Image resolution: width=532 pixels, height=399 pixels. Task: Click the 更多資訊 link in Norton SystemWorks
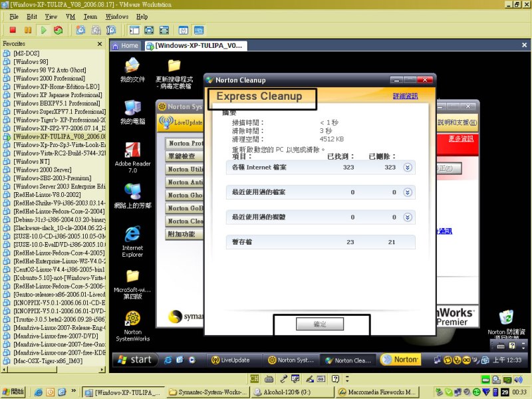pos(461,138)
